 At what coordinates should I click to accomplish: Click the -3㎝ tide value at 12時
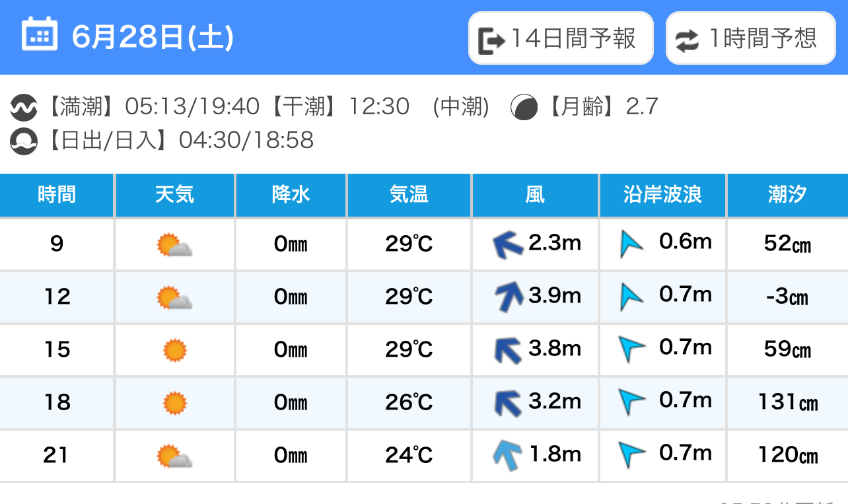point(787,297)
